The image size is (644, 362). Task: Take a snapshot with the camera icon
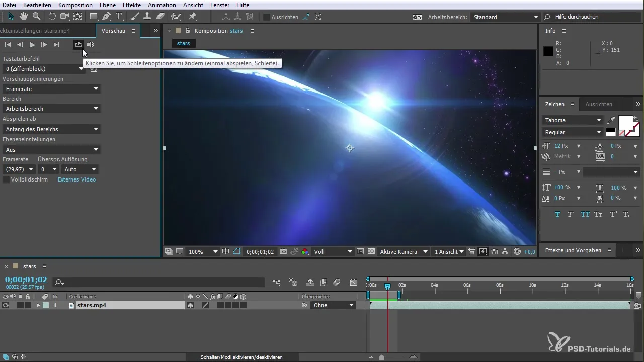[x=284, y=252]
